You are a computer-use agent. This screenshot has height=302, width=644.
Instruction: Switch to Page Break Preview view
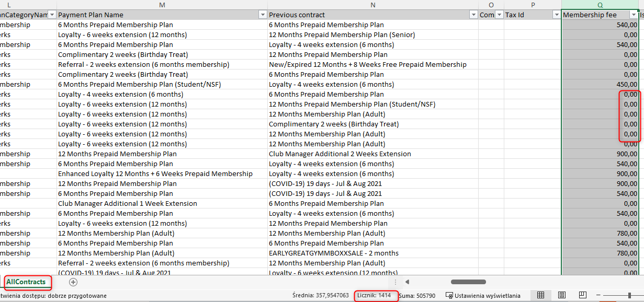coord(582,295)
